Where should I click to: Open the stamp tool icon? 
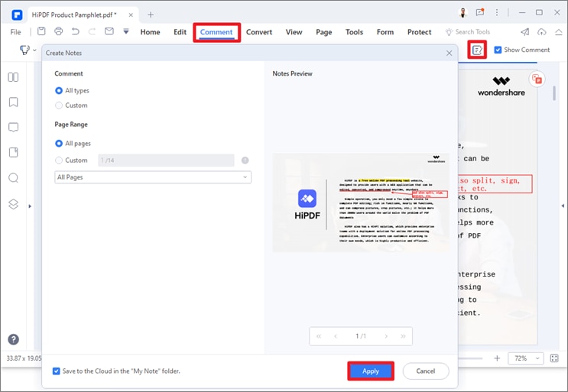pyautogui.click(x=24, y=50)
